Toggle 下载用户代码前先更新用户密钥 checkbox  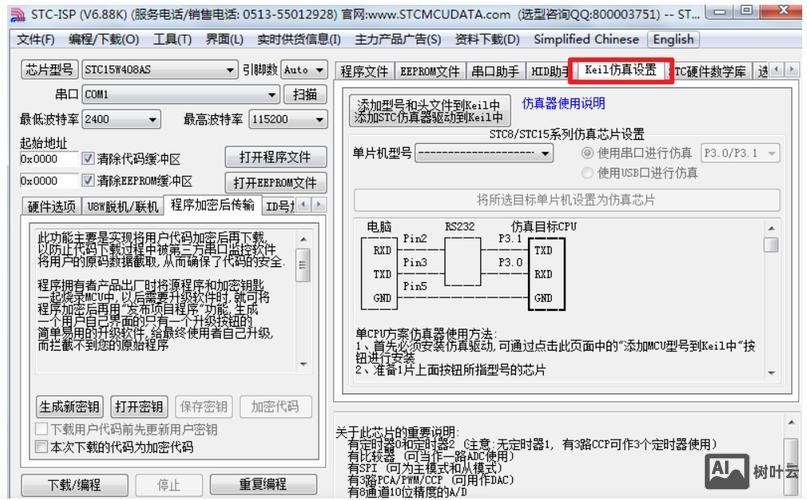pos(42,429)
